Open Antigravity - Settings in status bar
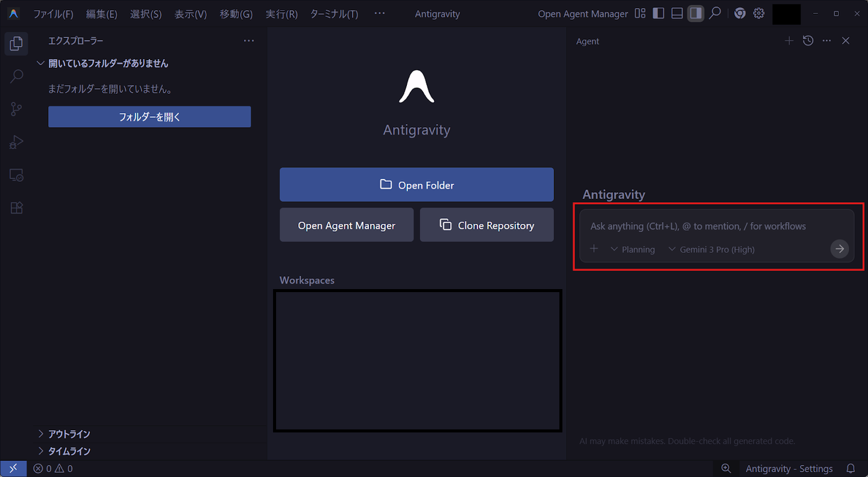Screen dimensions: 868x477 789,469
